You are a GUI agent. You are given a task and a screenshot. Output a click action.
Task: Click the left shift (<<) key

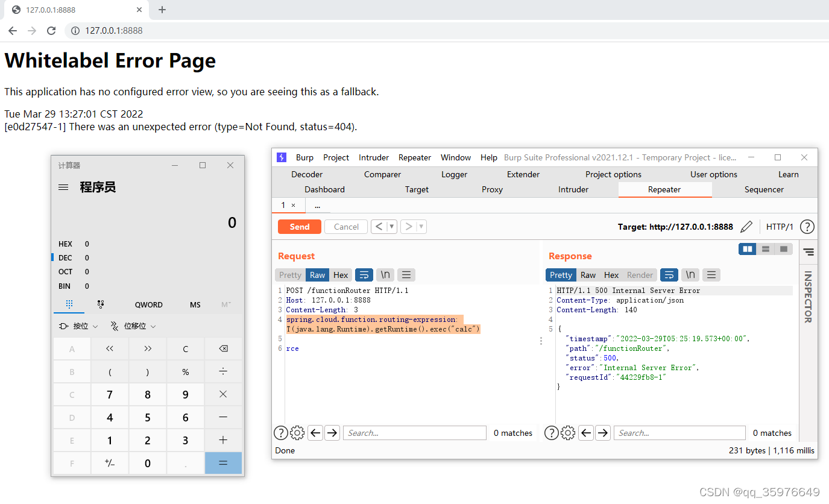pos(110,349)
